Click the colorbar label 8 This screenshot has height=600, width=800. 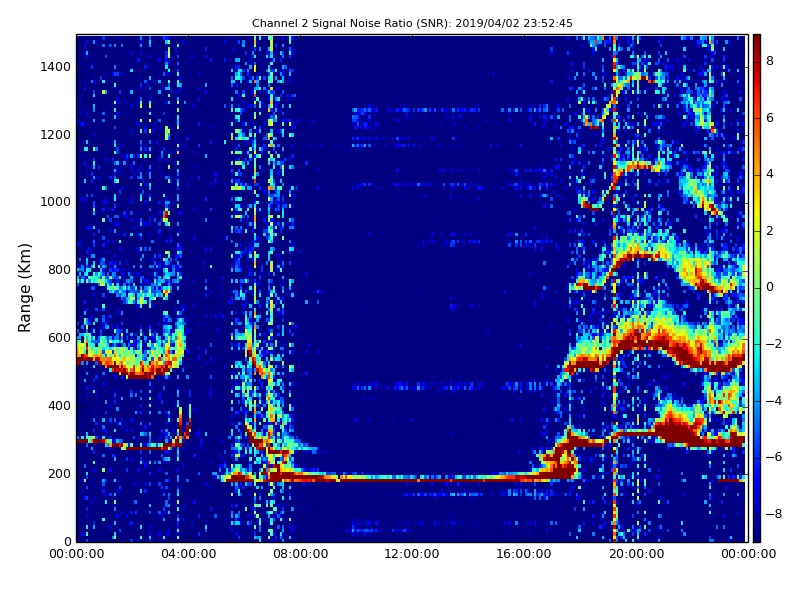coord(770,61)
